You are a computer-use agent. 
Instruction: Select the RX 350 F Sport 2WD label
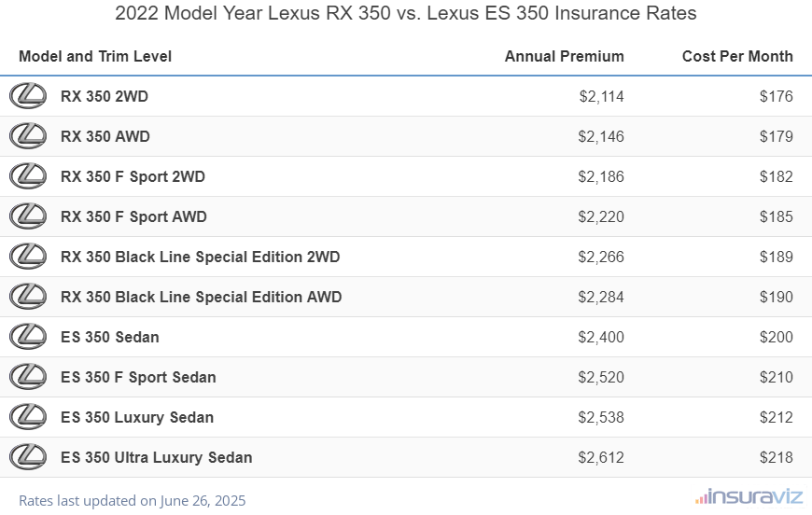(133, 176)
